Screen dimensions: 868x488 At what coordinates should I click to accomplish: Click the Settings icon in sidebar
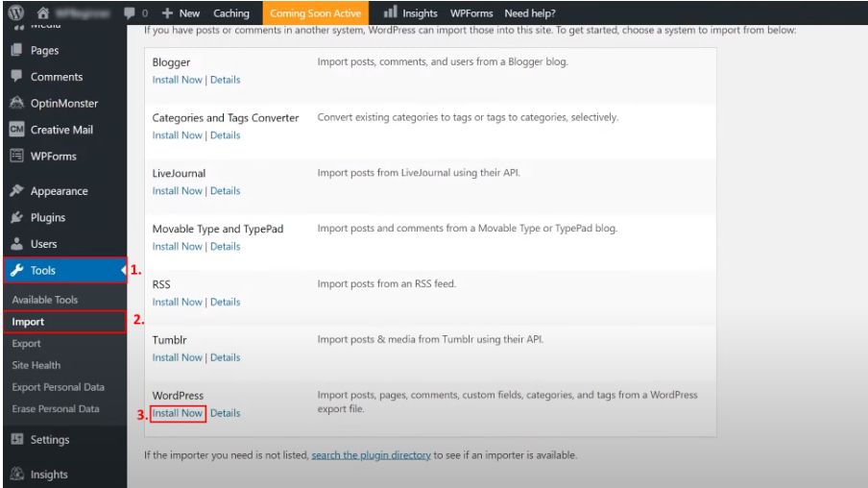[x=17, y=439]
